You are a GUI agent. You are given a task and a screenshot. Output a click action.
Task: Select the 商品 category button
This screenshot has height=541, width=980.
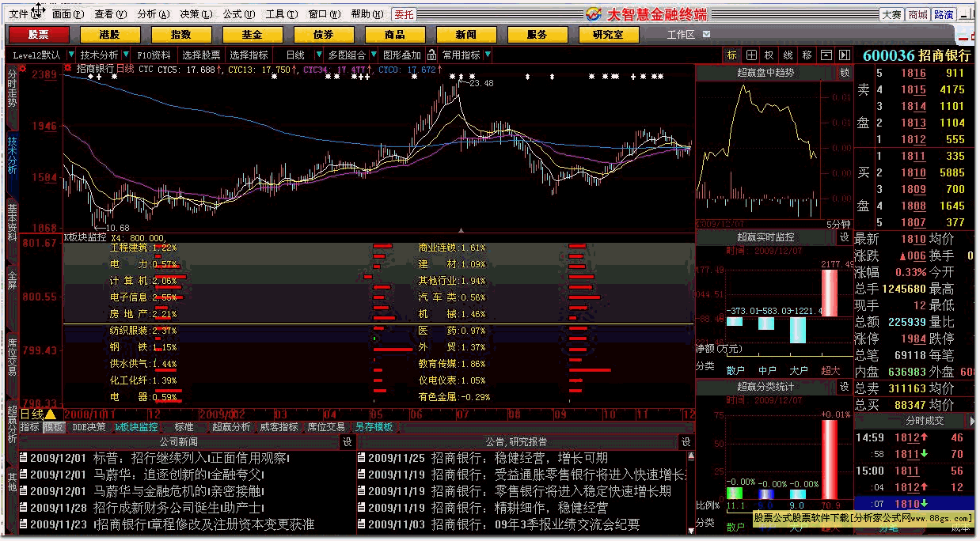click(395, 35)
